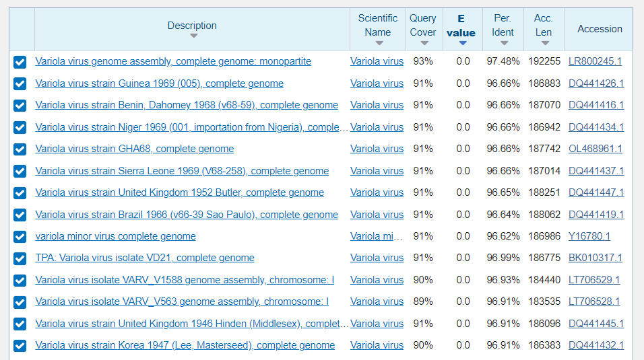Sort by Per. Ident arrow
Viewport: 644px width, 360px height.
[x=503, y=43]
